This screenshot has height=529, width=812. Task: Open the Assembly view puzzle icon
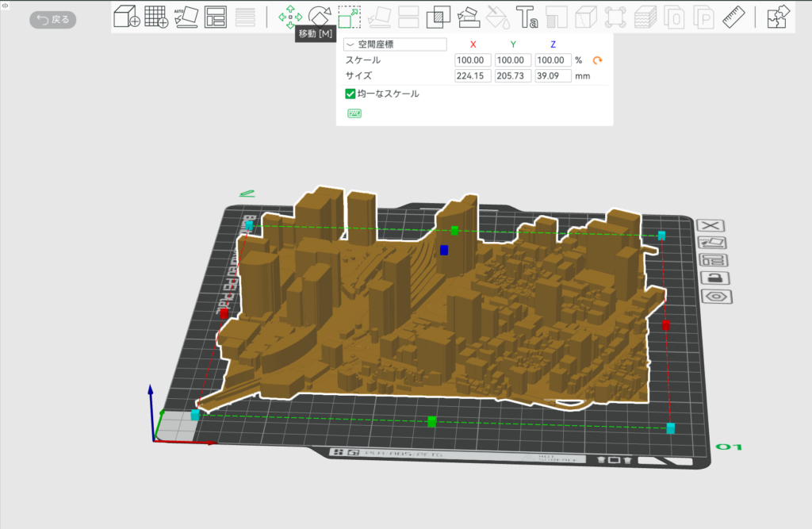779,17
